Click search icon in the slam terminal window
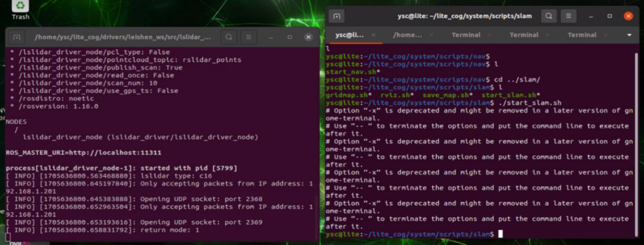 click(x=549, y=16)
